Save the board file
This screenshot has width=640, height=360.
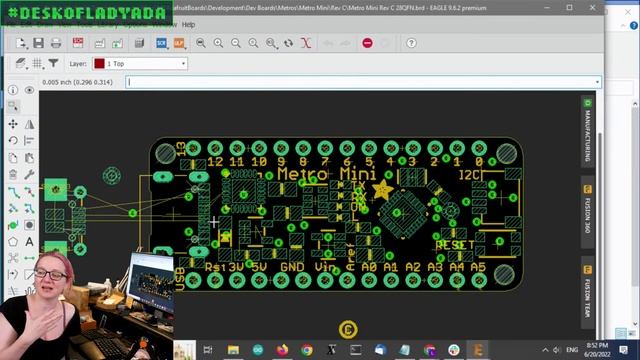[x=38, y=43]
